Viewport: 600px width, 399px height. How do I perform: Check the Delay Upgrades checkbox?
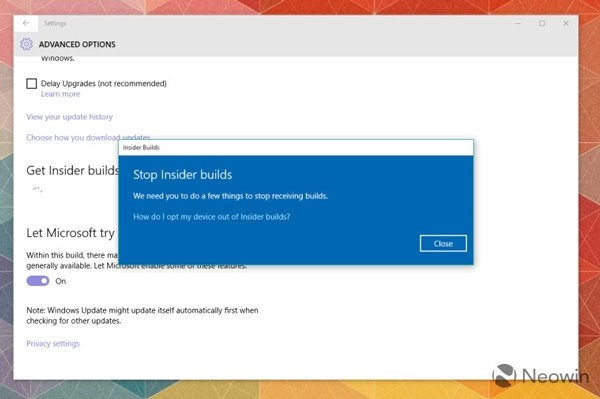(x=32, y=83)
